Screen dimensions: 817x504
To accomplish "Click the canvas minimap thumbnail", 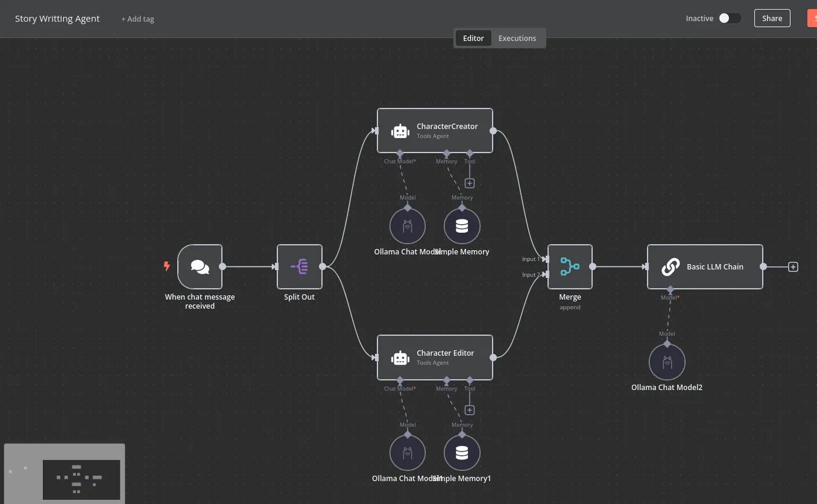I will [65, 473].
